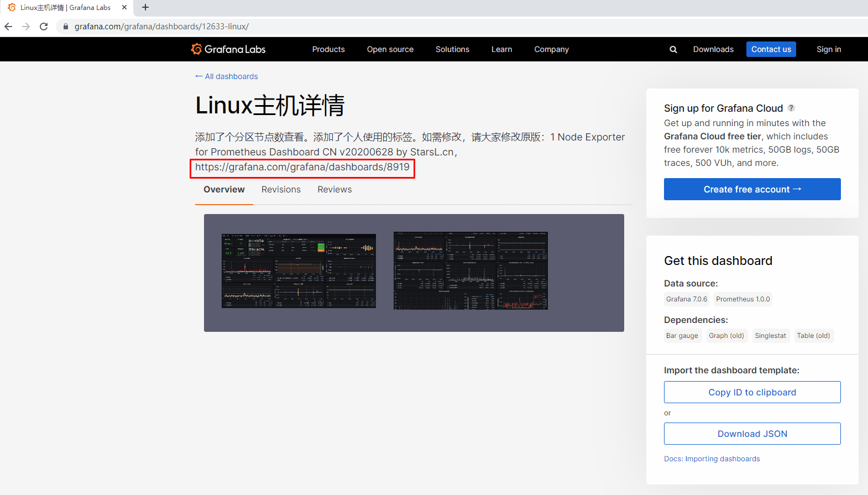Open the Solutions menu
The image size is (868, 495).
[x=452, y=49]
